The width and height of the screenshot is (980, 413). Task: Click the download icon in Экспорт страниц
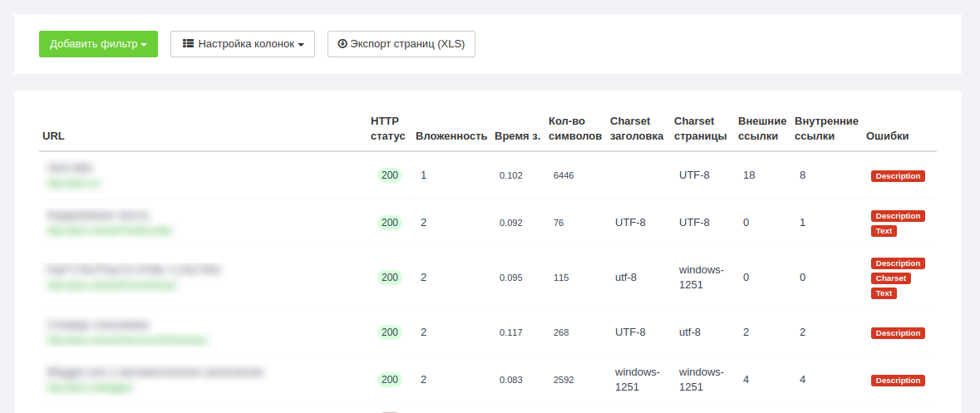tap(342, 44)
